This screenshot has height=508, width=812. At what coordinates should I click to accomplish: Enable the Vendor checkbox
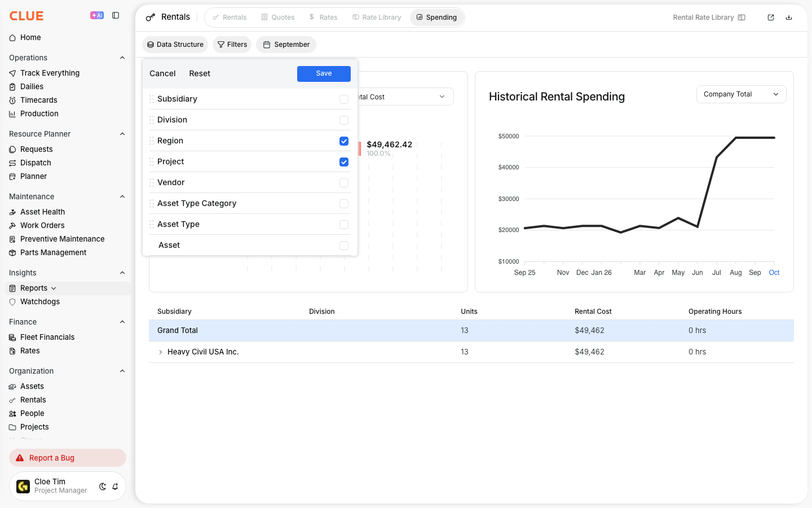coord(344,183)
